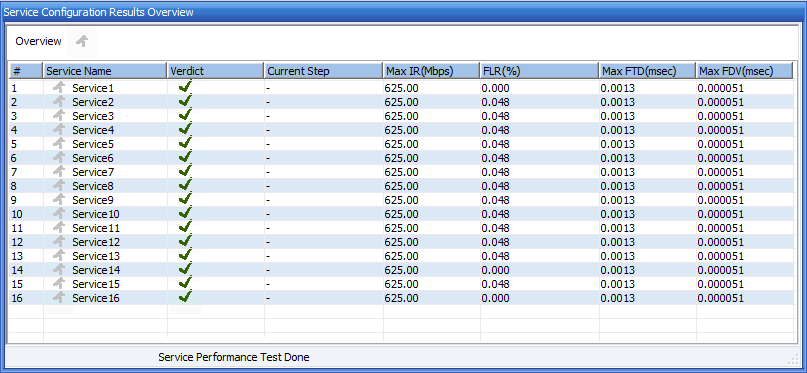Click the Current Step dash in Service8 row

[x=268, y=186]
